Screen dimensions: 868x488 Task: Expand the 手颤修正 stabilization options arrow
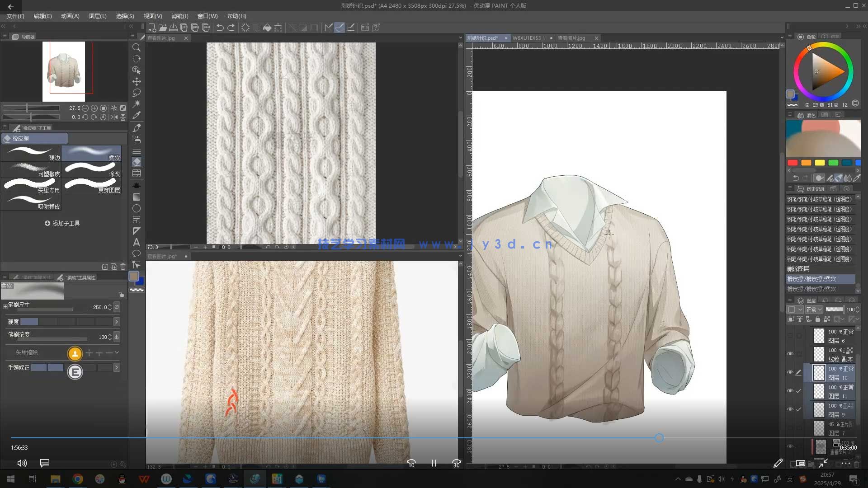(x=117, y=367)
